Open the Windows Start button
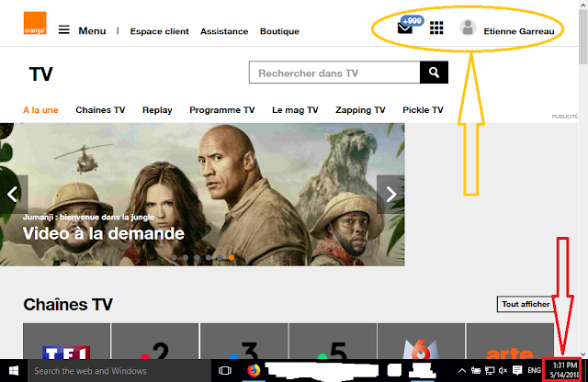Screen dimensions: 588x382 [x=14, y=371]
